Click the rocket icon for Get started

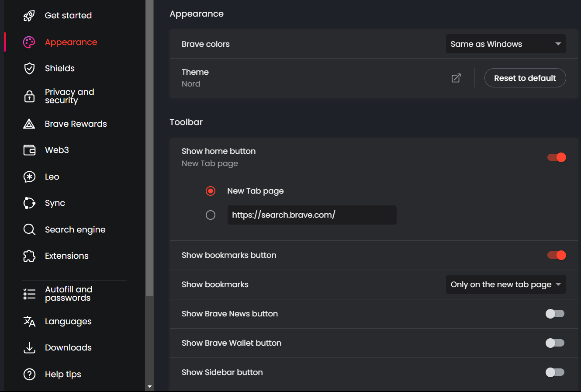[x=29, y=16]
